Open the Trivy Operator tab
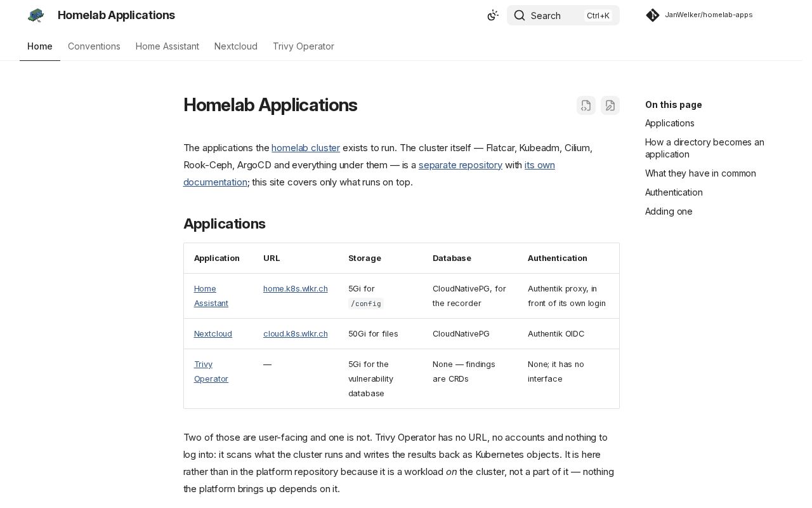Image resolution: width=812 pixels, height=508 pixels. pos(303,46)
